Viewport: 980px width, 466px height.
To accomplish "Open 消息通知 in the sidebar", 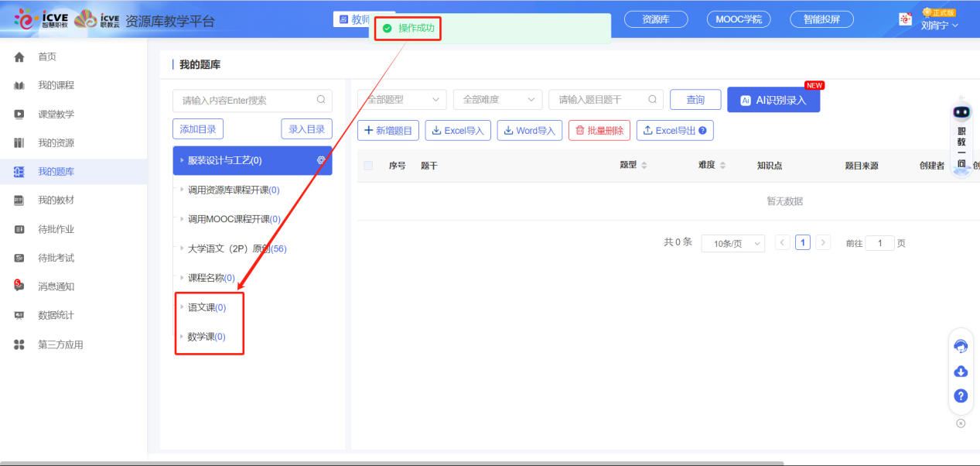I will [56, 286].
